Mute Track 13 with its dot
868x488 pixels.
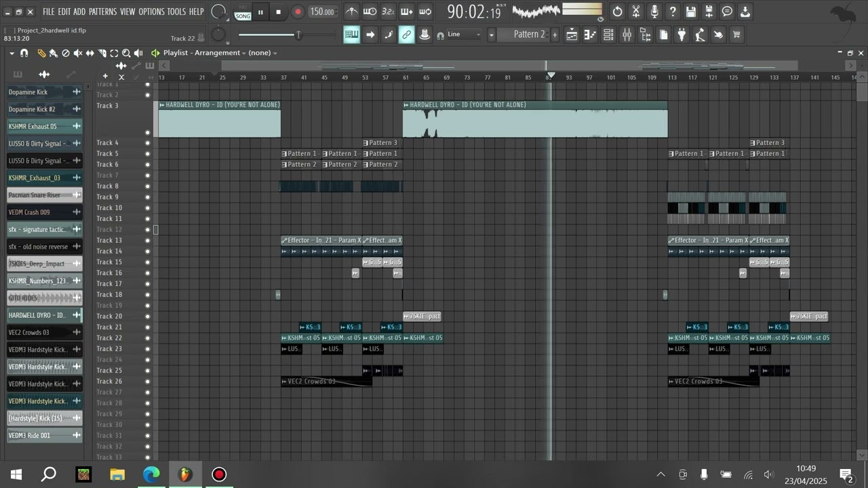point(148,241)
